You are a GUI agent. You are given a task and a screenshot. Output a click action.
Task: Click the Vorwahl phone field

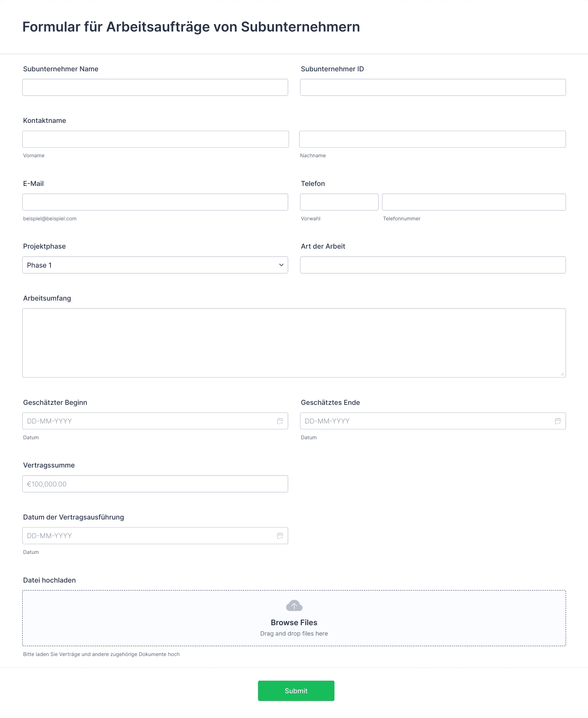[x=339, y=202]
